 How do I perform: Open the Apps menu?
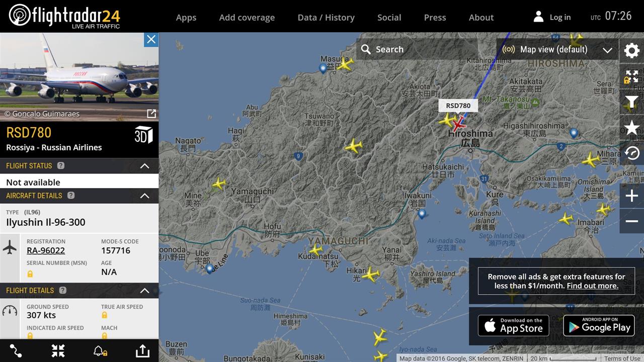[186, 17]
